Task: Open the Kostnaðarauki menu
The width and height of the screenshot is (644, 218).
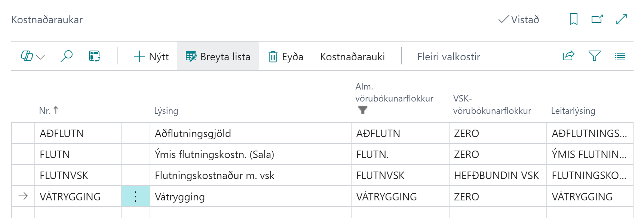Action: click(352, 57)
